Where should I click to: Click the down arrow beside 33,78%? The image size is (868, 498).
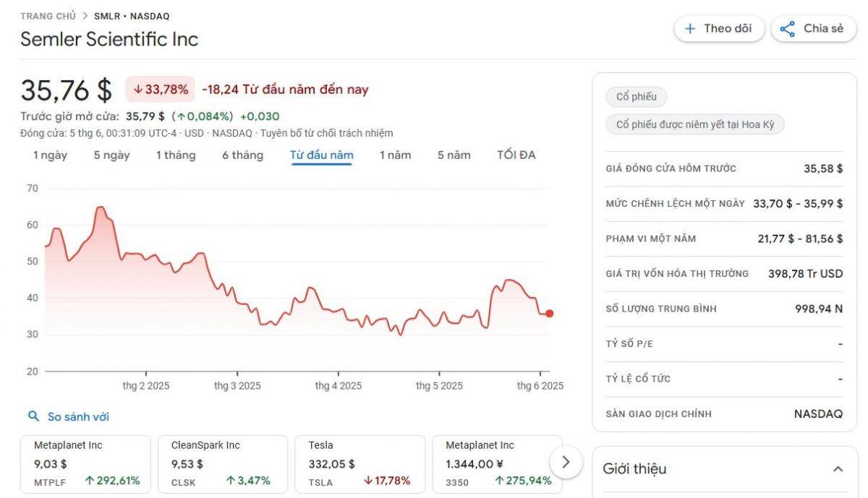pos(137,89)
